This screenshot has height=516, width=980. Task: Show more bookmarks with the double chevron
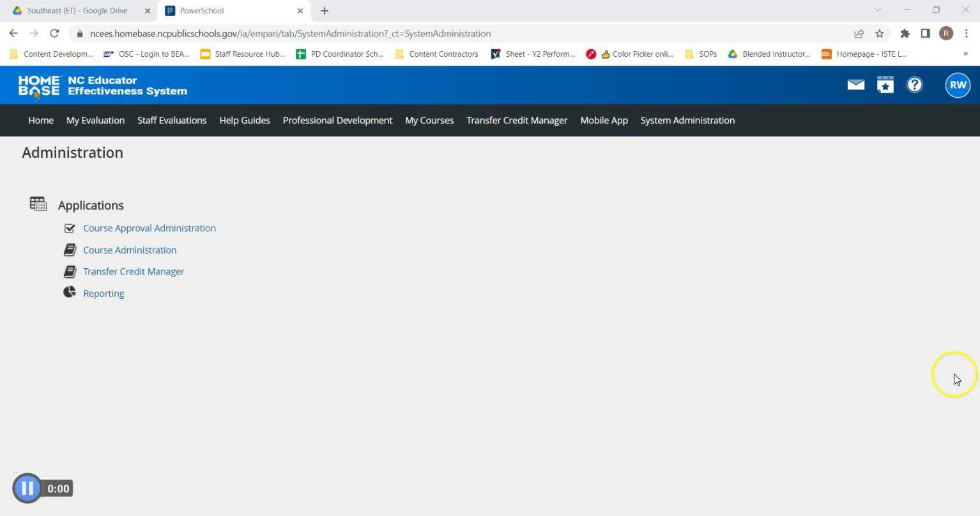coord(965,54)
